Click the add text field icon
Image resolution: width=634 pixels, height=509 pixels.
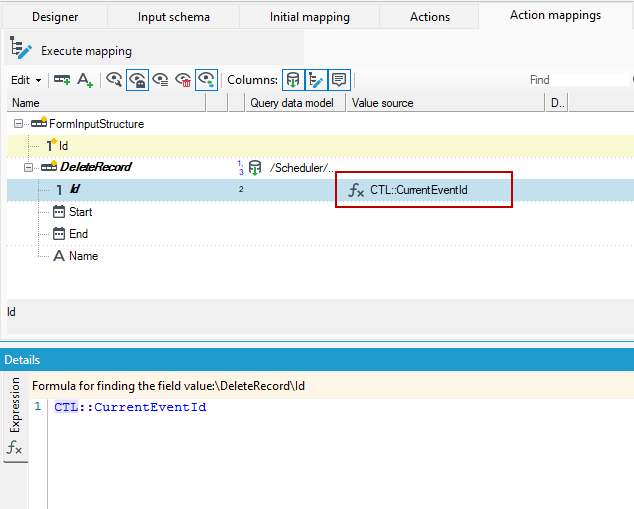point(85,80)
